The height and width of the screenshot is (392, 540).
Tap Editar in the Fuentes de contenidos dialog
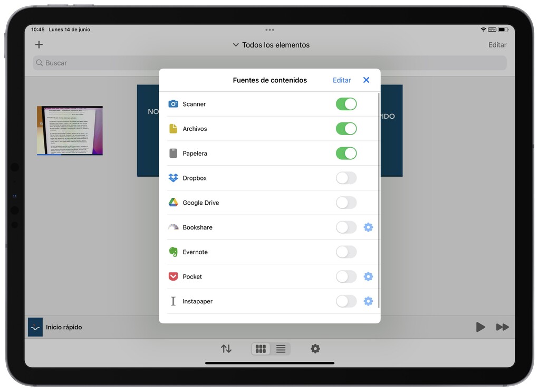coord(341,80)
